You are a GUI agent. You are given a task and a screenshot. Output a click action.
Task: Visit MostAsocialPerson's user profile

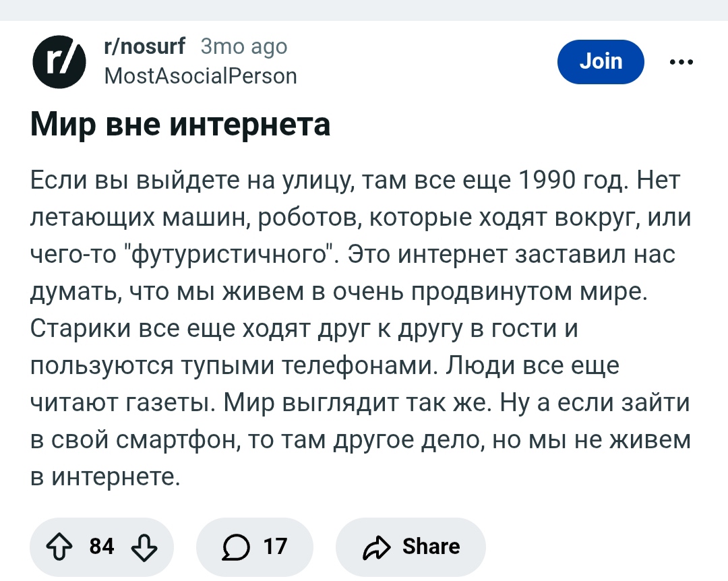[x=200, y=75]
